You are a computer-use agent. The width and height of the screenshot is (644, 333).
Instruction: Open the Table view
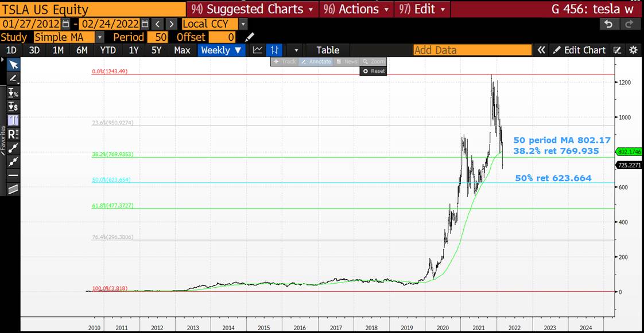pos(328,50)
